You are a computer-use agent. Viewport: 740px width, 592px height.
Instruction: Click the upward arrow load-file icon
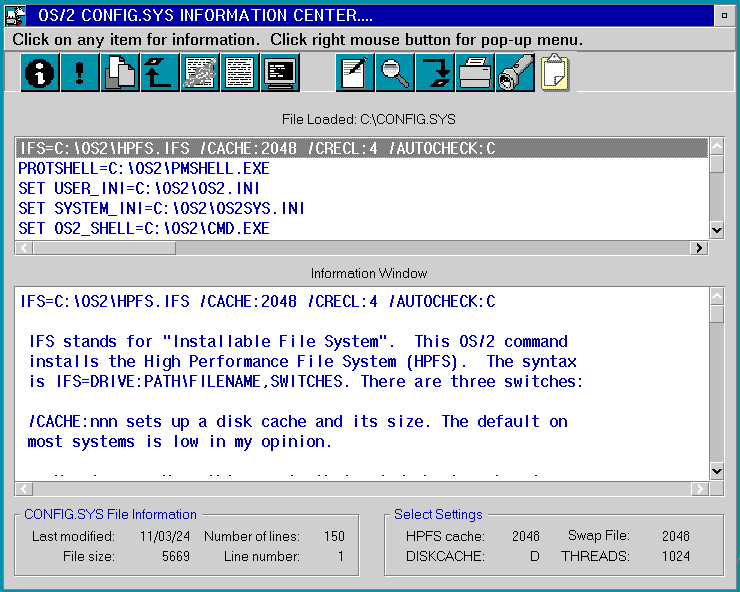[160, 73]
